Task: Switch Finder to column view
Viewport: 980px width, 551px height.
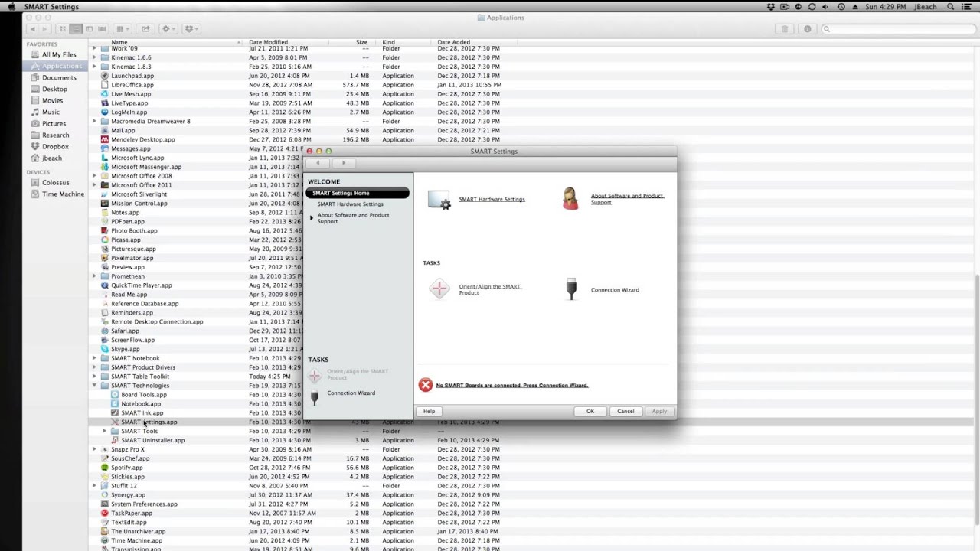Action: tap(89, 29)
